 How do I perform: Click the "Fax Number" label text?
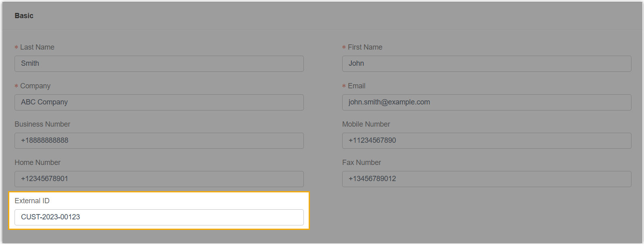pyautogui.click(x=362, y=163)
